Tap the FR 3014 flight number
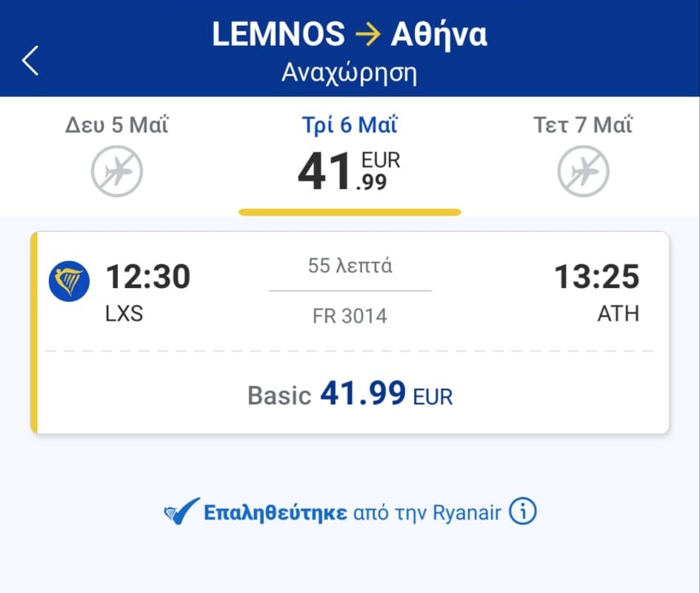Viewport: 700px width, 593px height. 350,316
